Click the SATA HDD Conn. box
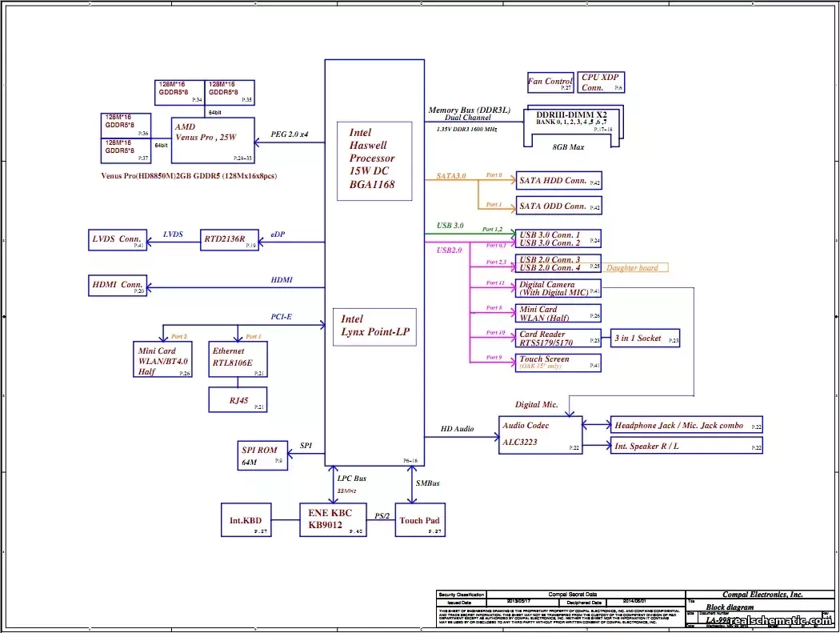The image size is (840, 633). [x=558, y=181]
